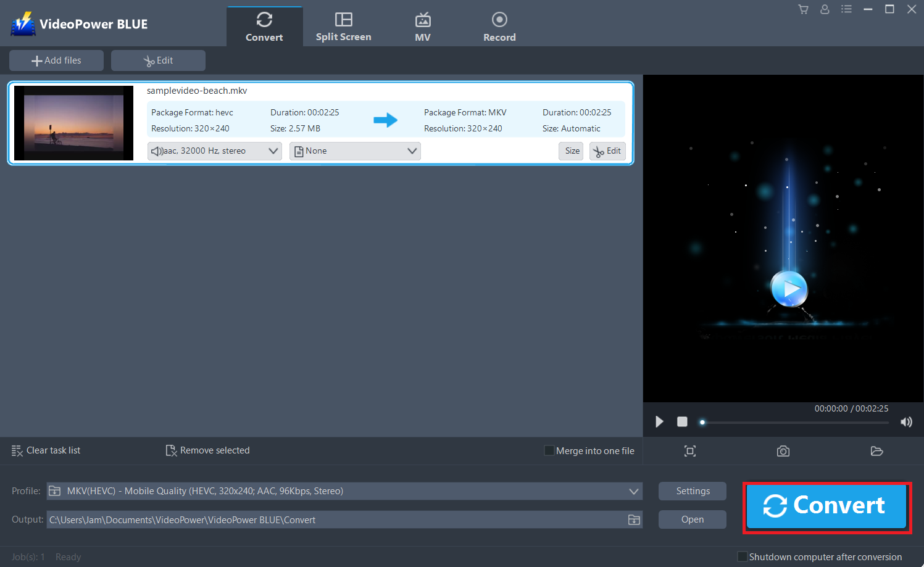Image resolution: width=924 pixels, height=567 pixels.
Task: Select the samplevideo-beach.mkv thumbnail
Action: point(73,123)
